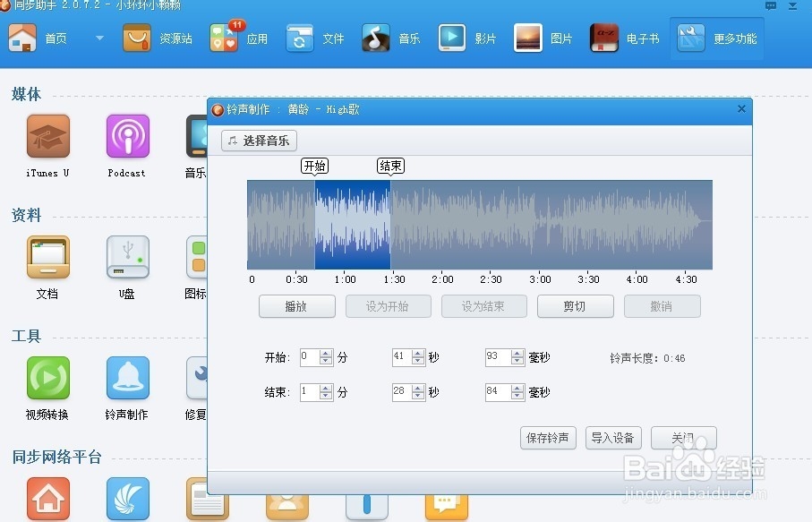Adjust the start minutes spinner arrows
Image resolution: width=812 pixels, height=522 pixels.
326,356
